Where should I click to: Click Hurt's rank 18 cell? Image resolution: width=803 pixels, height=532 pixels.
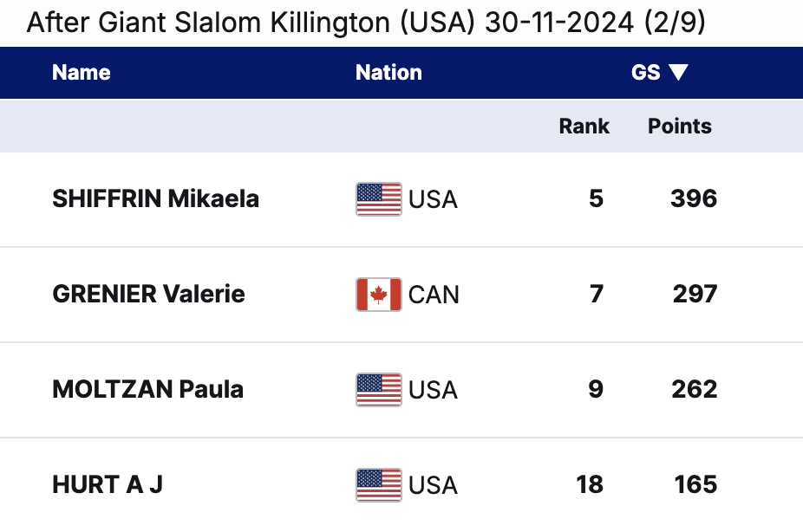590,484
